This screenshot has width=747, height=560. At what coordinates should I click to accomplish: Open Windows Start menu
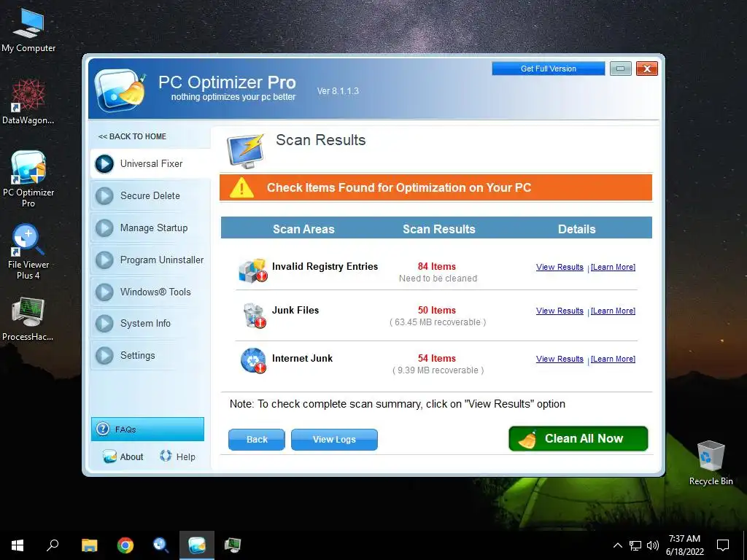click(18, 545)
